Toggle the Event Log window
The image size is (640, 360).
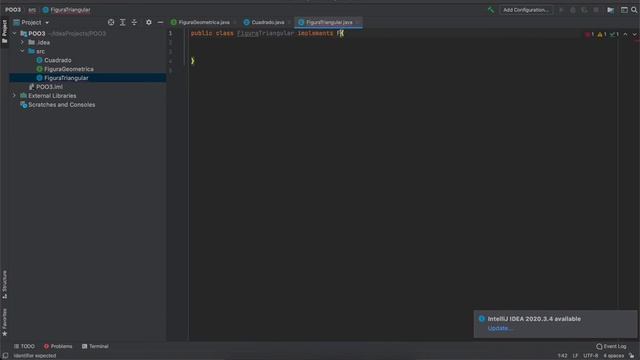click(x=611, y=346)
